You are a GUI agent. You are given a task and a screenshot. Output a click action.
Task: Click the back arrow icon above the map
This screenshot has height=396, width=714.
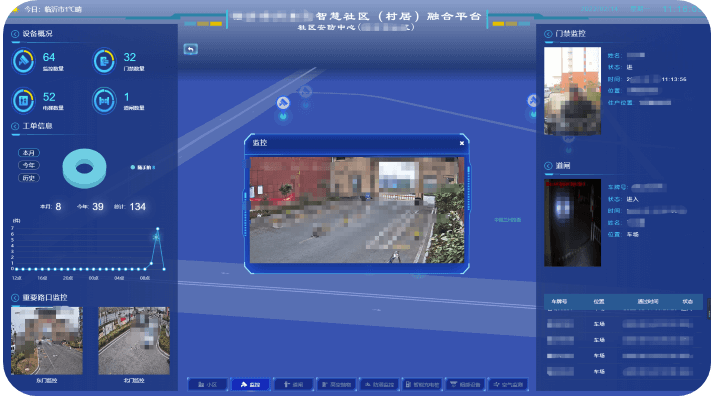point(190,49)
